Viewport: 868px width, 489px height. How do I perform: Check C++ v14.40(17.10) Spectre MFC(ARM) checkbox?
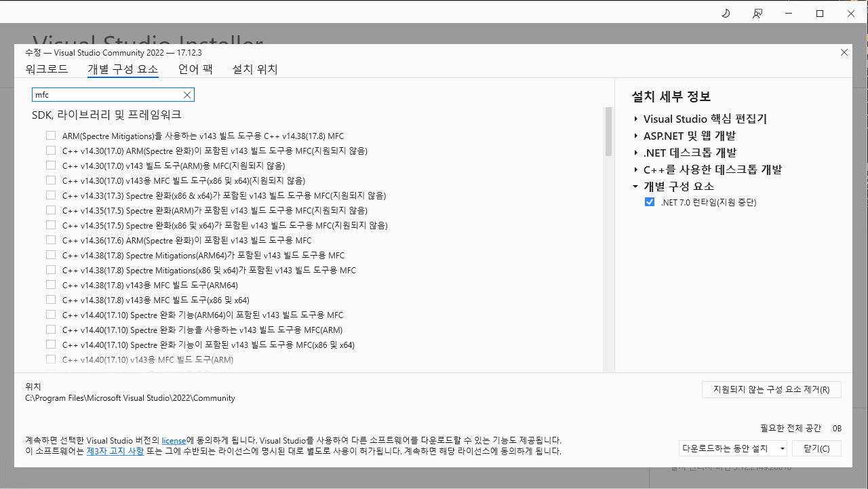point(51,330)
